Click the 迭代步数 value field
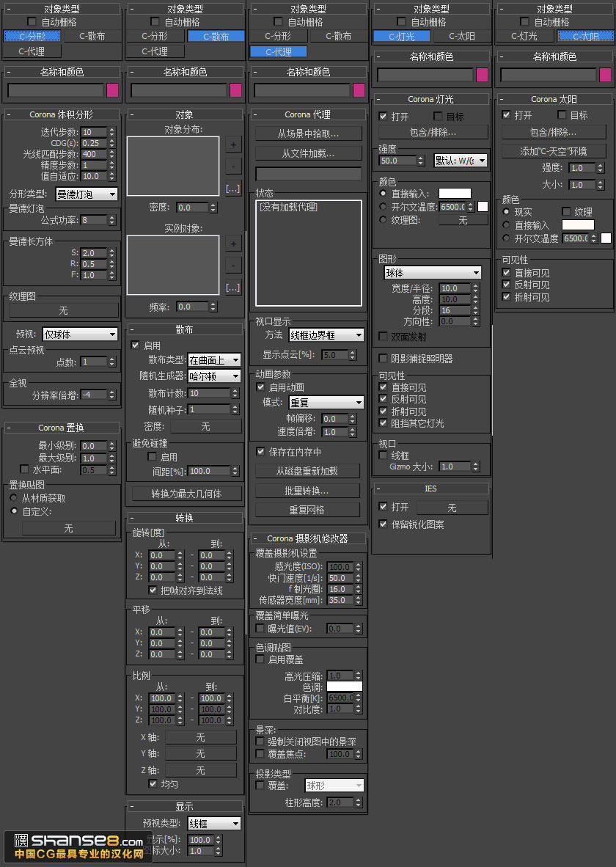 pyautogui.click(x=94, y=132)
